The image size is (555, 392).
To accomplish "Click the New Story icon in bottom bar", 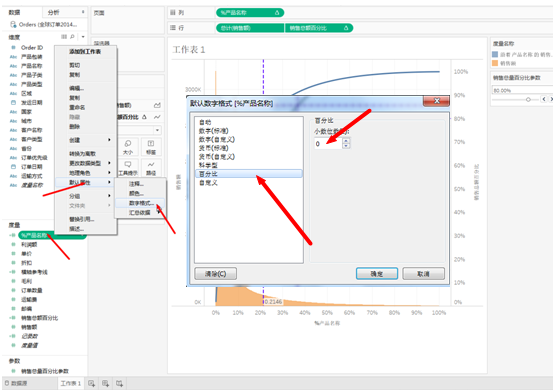I will (x=120, y=383).
